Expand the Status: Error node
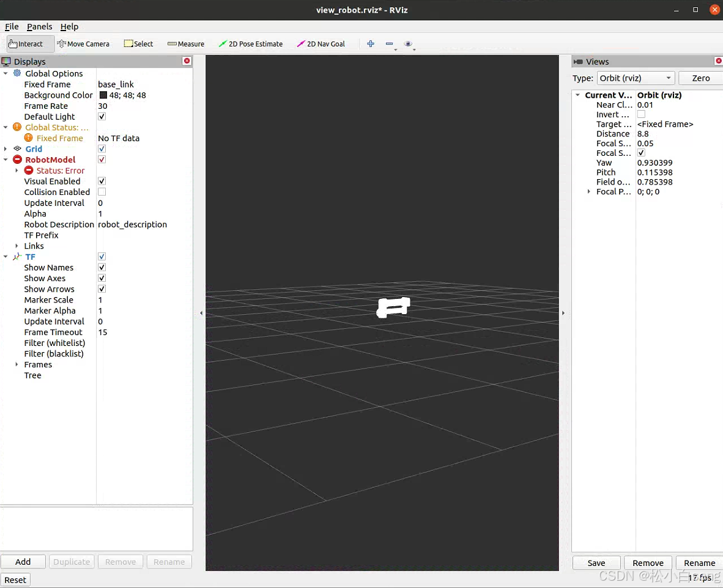Screen dimensions: 723x588 click(x=17, y=171)
